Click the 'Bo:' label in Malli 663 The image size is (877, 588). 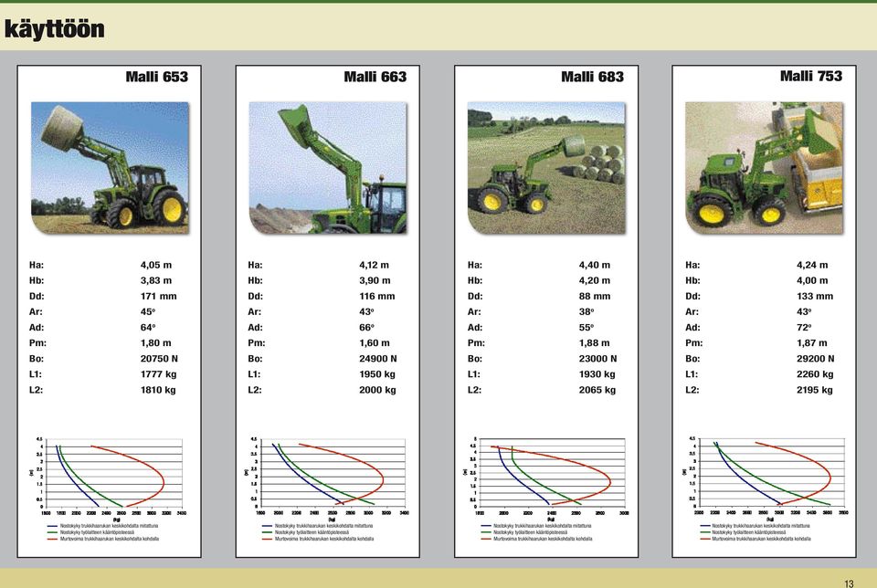click(x=255, y=359)
